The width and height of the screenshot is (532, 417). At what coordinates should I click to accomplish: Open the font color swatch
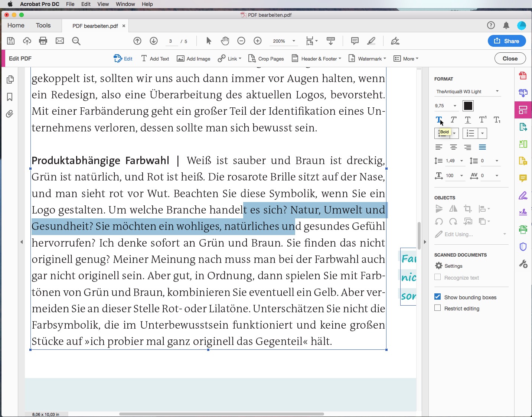[x=468, y=105]
